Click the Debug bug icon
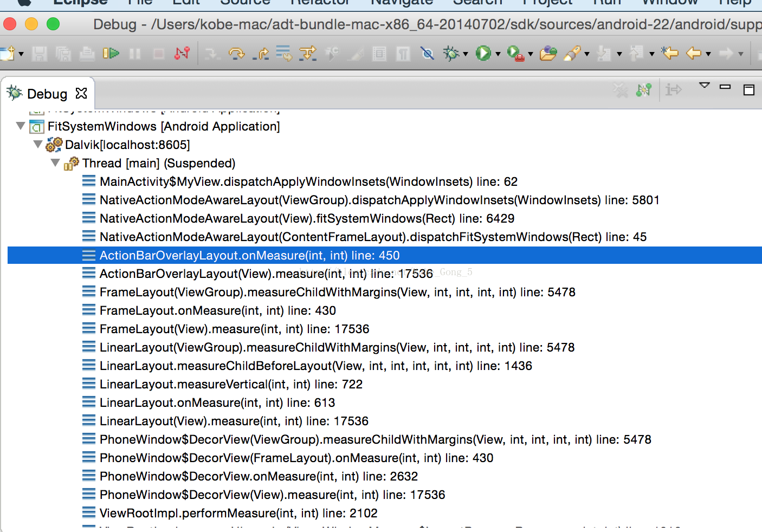 point(451,53)
